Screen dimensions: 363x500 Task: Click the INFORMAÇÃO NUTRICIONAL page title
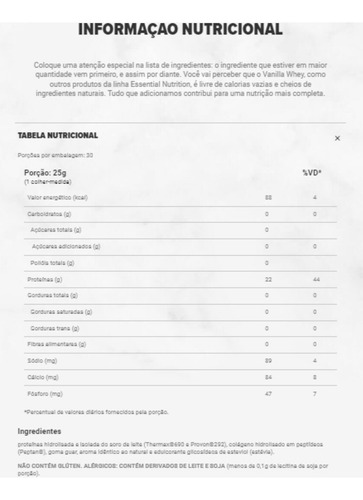pyautogui.click(x=180, y=29)
